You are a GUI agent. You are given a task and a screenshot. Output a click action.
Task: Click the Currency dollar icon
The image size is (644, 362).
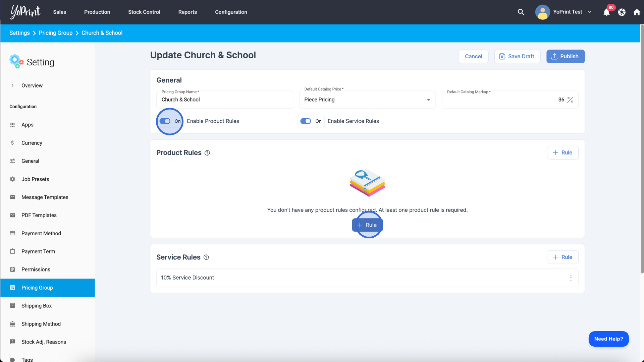tap(12, 143)
